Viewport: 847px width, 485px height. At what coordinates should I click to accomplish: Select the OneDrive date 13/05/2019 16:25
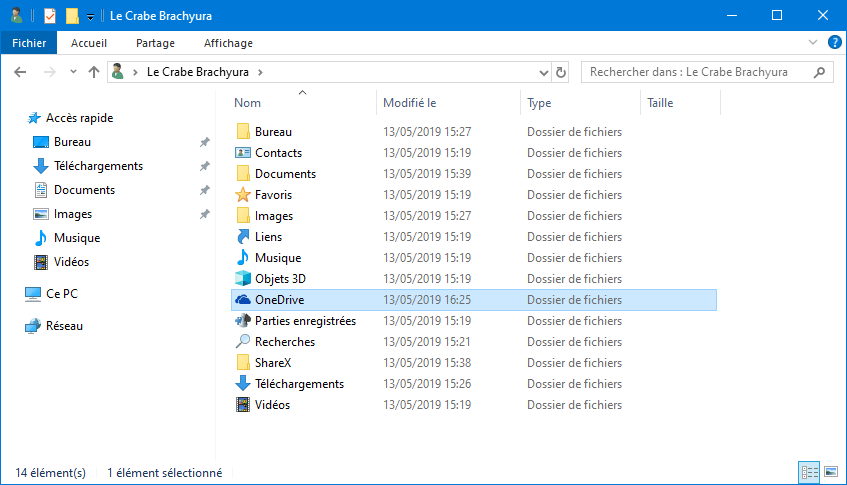coord(427,300)
